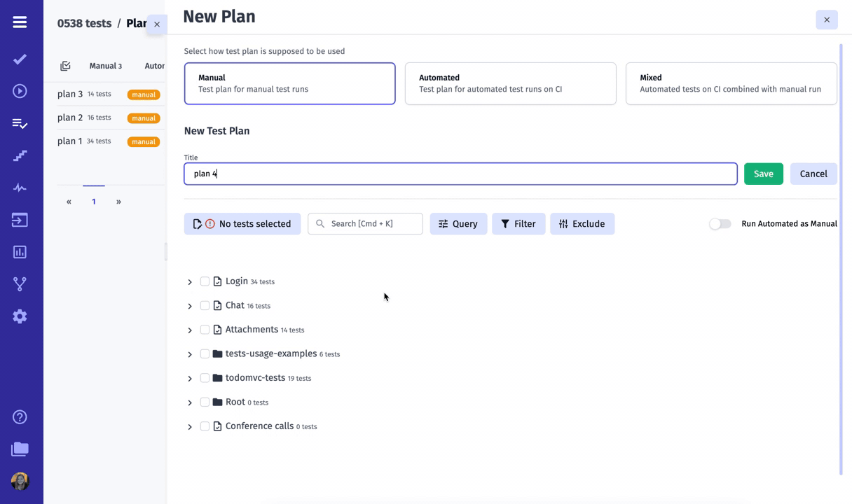Screen dimensions: 852x504
Task: Click the Exclude button
Action: [582, 224]
